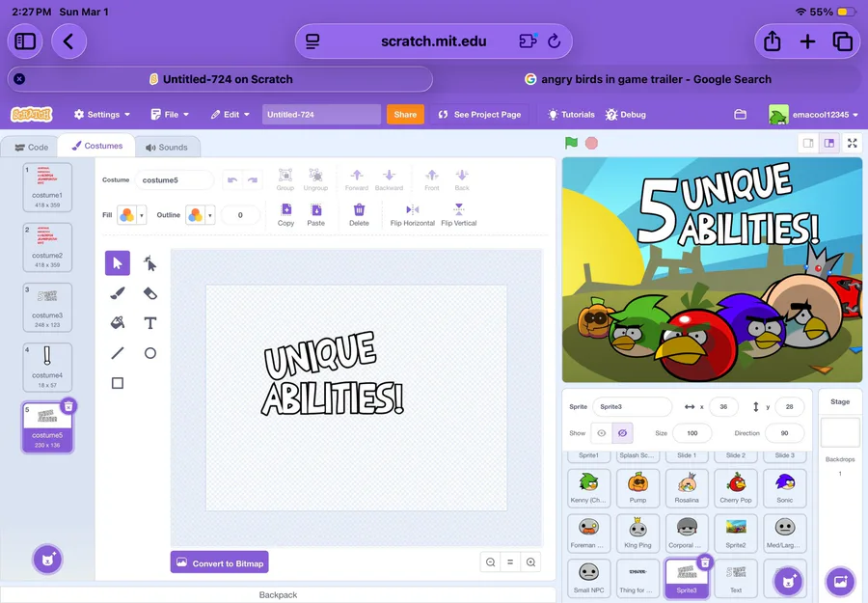Image resolution: width=868 pixels, height=603 pixels.
Task: Select the Text tool
Action: click(150, 323)
